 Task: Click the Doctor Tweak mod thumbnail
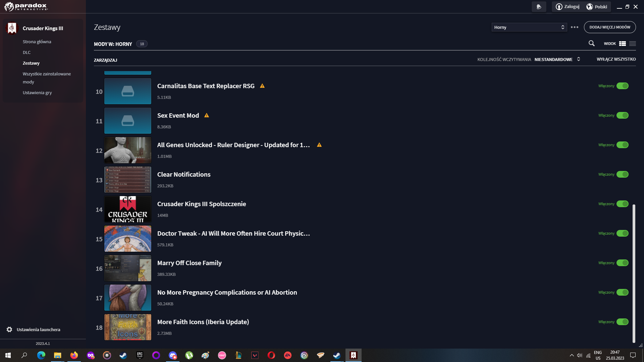click(128, 239)
